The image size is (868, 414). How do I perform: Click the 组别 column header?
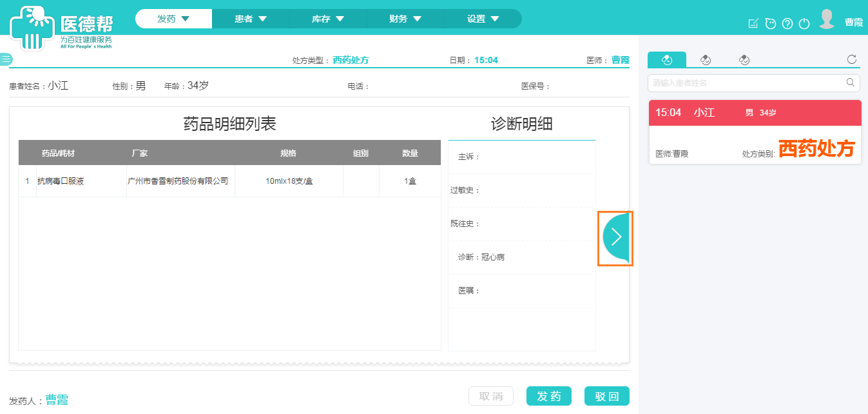point(361,153)
